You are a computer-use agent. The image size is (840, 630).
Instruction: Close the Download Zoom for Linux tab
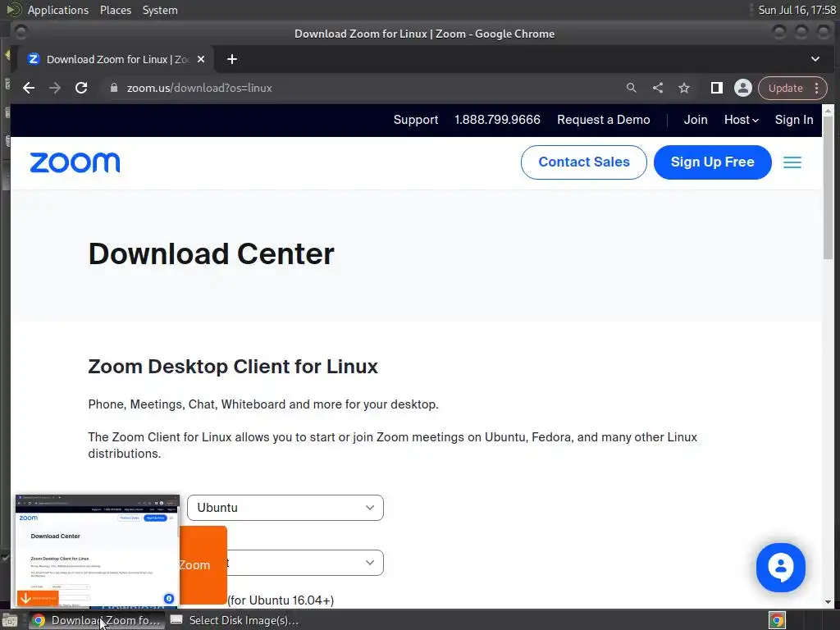coord(201,59)
